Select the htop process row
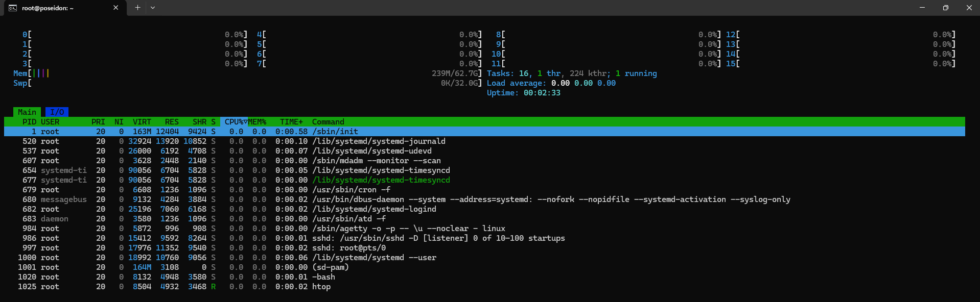The width and height of the screenshot is (980, 302). pos(321,287)
